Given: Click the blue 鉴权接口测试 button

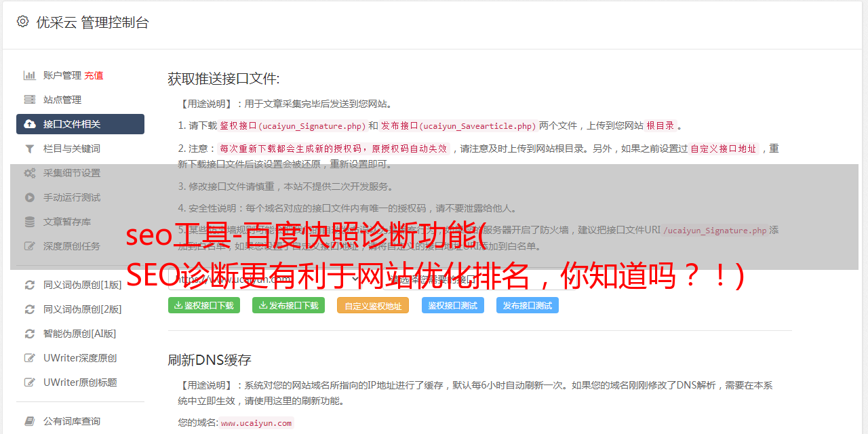Looking at the screenshot, I should pyautogui.click(x=453, y=306).
